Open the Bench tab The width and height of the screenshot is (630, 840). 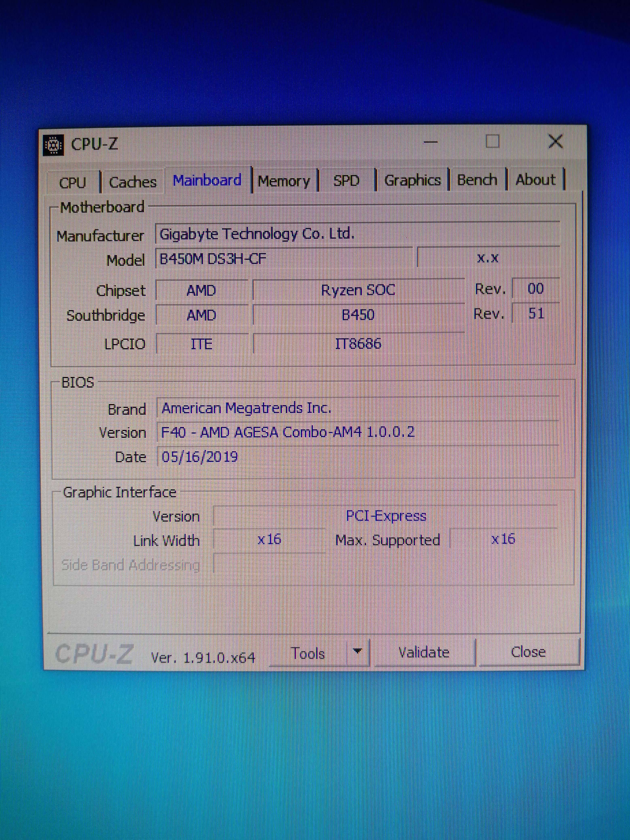[477, 180]
